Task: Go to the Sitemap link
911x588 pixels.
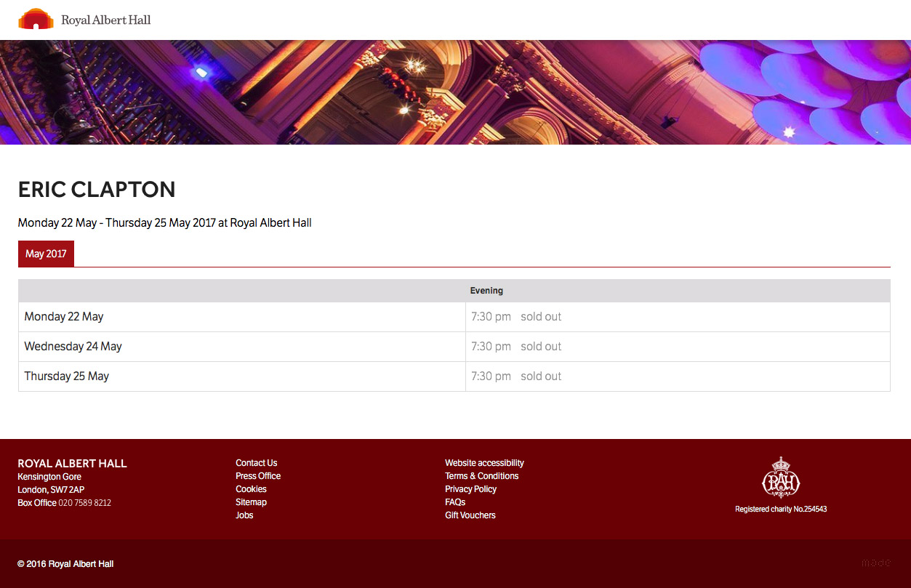Action: tap(252, 502)
